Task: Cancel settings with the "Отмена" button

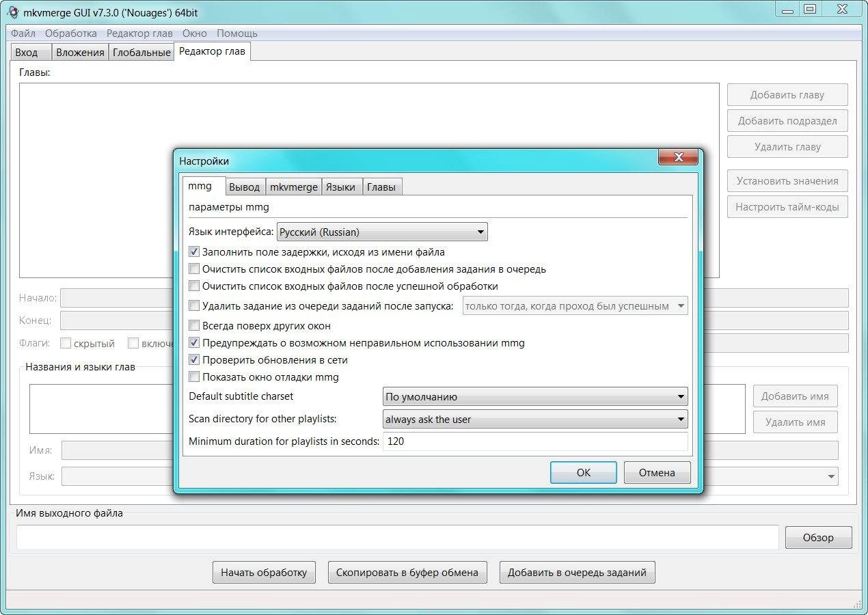Action: pos(657,472)
